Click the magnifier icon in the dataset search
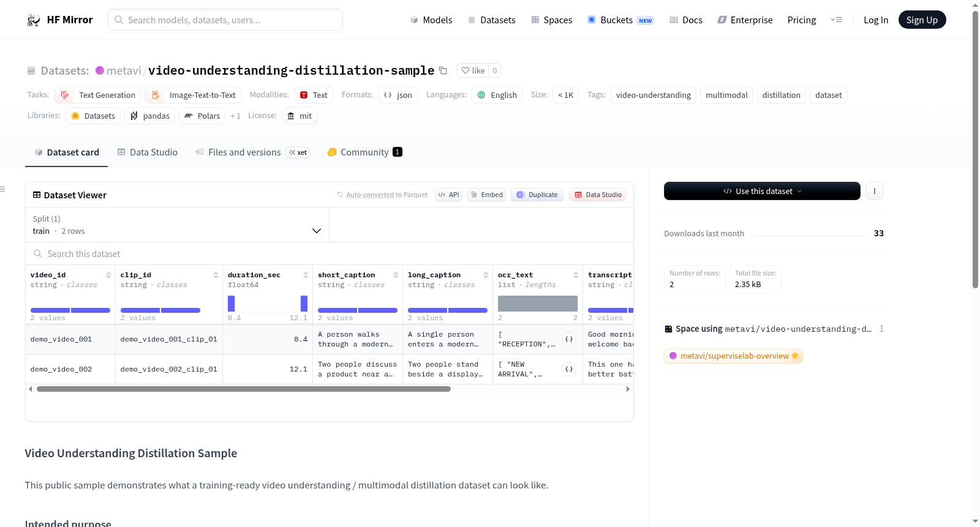 coord(38,253)
